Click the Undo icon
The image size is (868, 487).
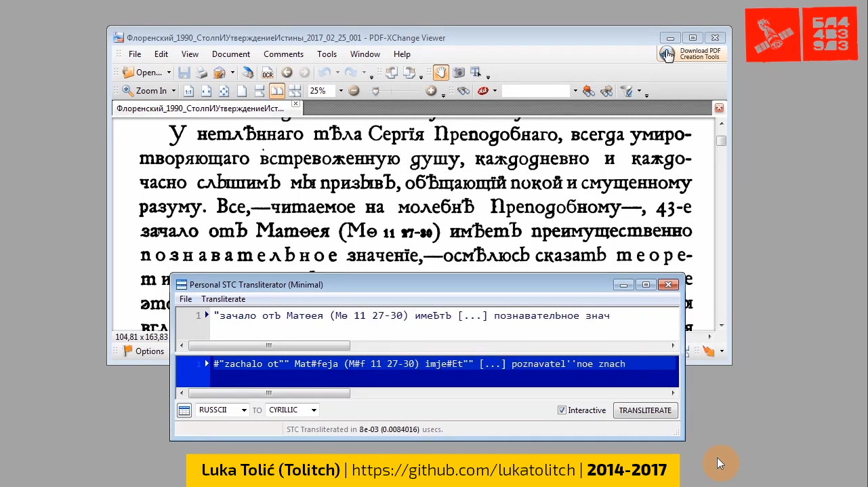click(x=325, y=73)
